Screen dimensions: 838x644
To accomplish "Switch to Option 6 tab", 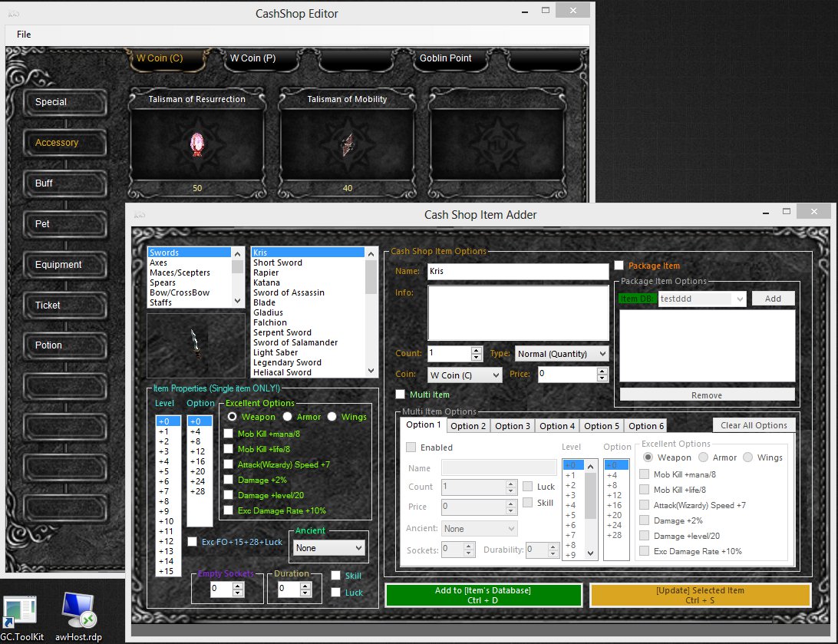I will 645,426.
